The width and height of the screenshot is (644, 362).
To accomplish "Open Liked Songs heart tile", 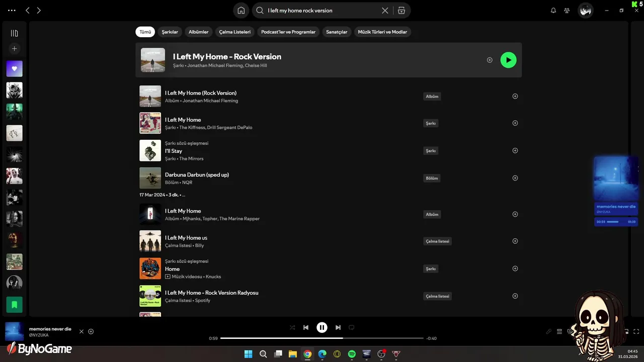I will pyautogui.click(x=14, y=69).
